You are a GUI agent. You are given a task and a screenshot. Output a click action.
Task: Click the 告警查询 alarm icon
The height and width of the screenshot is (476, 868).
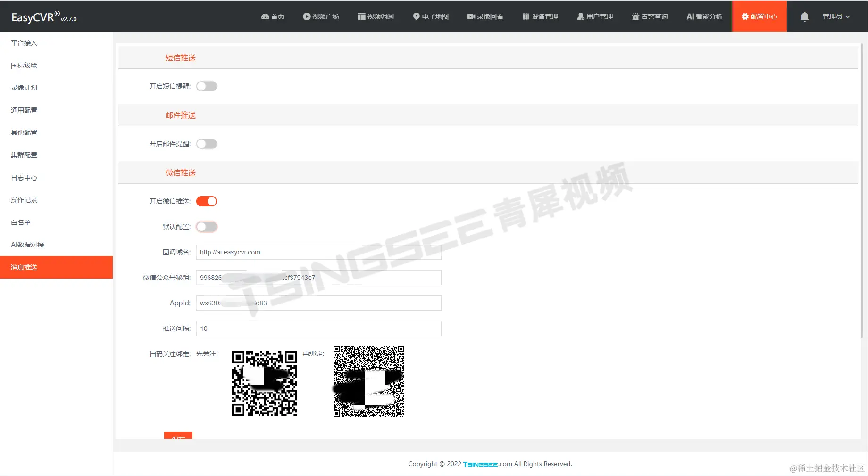pos(635,16)
